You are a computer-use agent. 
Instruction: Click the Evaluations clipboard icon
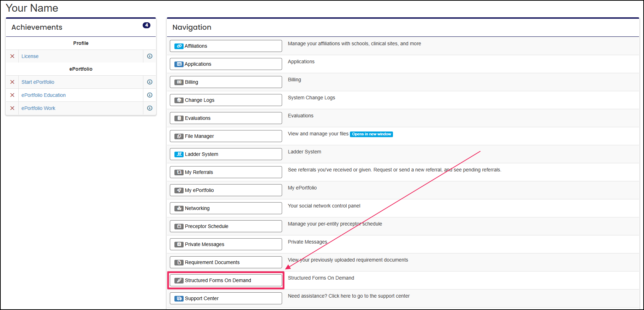179,118
